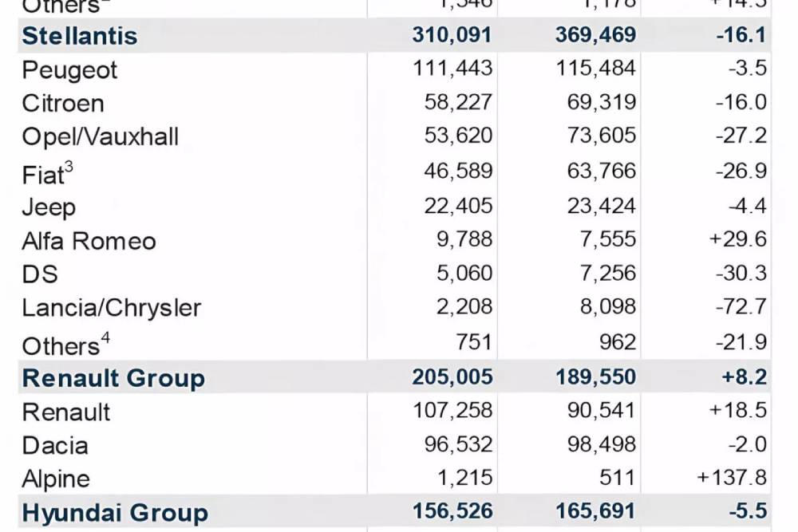
Task: Select the 107,258 Renault sales figure
Action: click(452, 412)
